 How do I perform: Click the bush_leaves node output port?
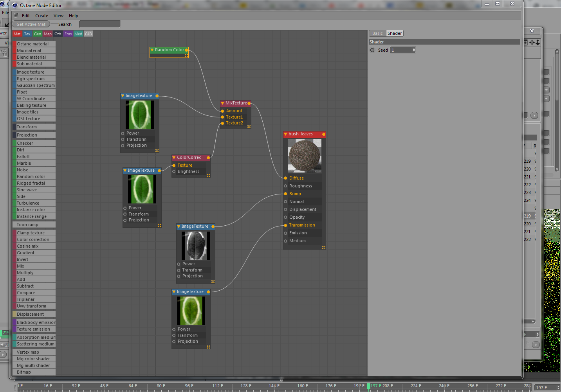pos(324,134)
